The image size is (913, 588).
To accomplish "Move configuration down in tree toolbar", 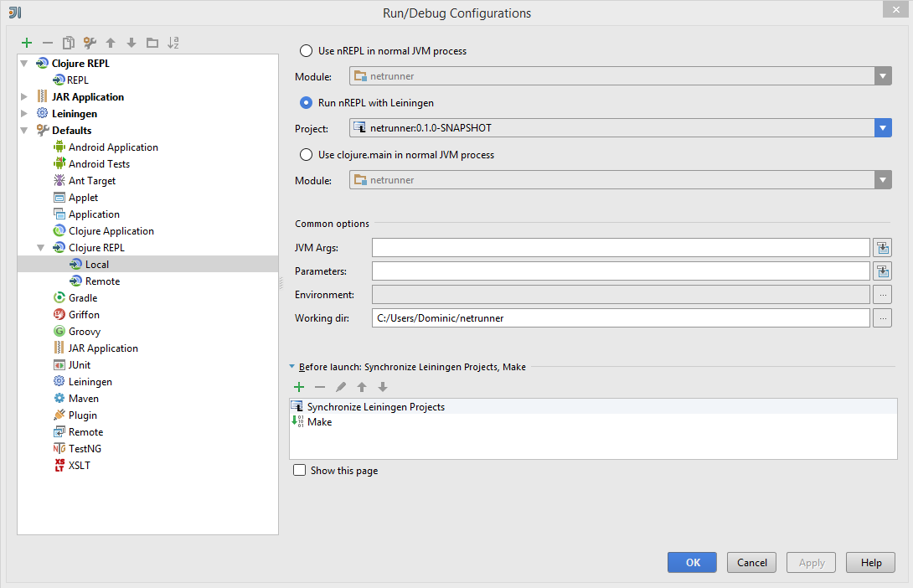I will [132, 43].
